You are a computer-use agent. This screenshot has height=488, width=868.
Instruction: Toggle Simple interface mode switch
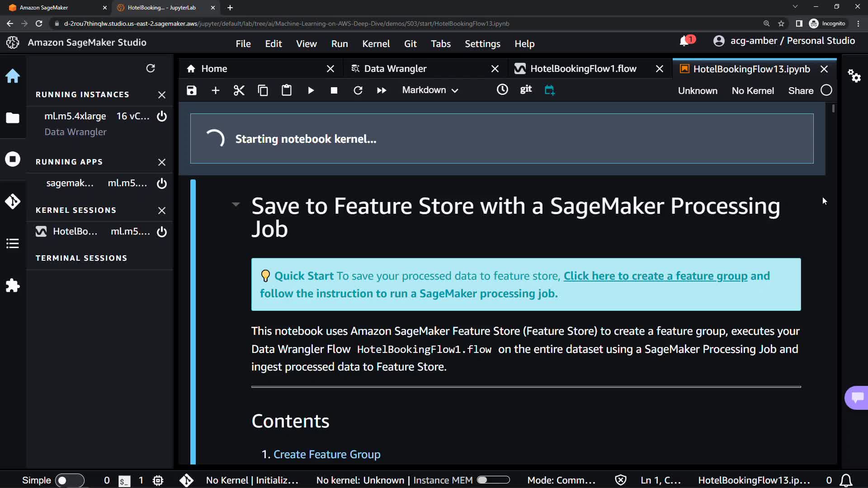[x=69, y=480]
